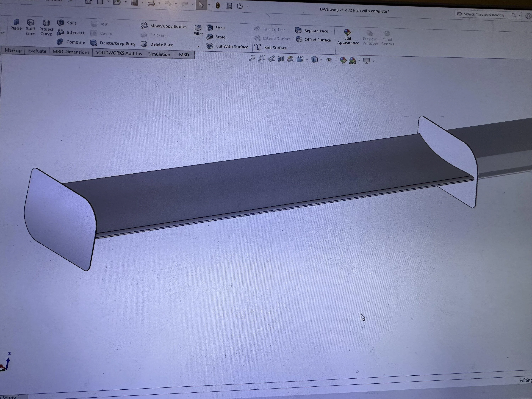Click the View Settings monitor icon
Image resolution: width=532 pixels, height=399 pixels.
367,61
